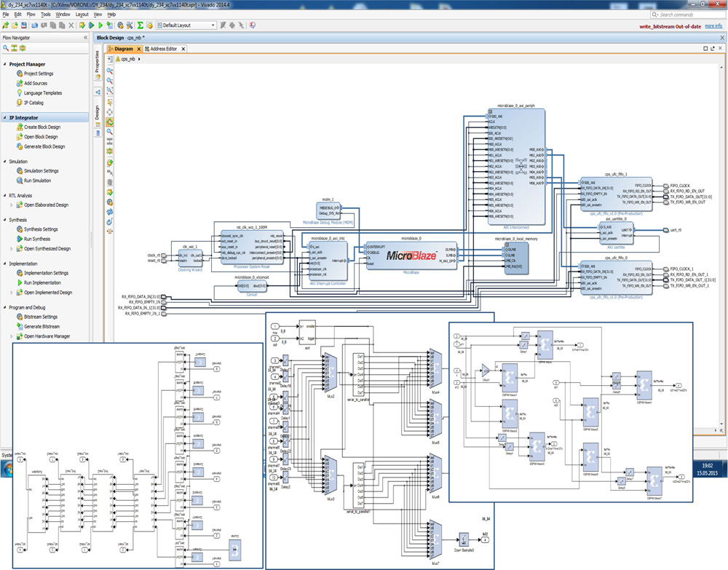This screenshot has height=570, width=728.
Task: Click the Search commands field
Action: [x=688, y=15]
